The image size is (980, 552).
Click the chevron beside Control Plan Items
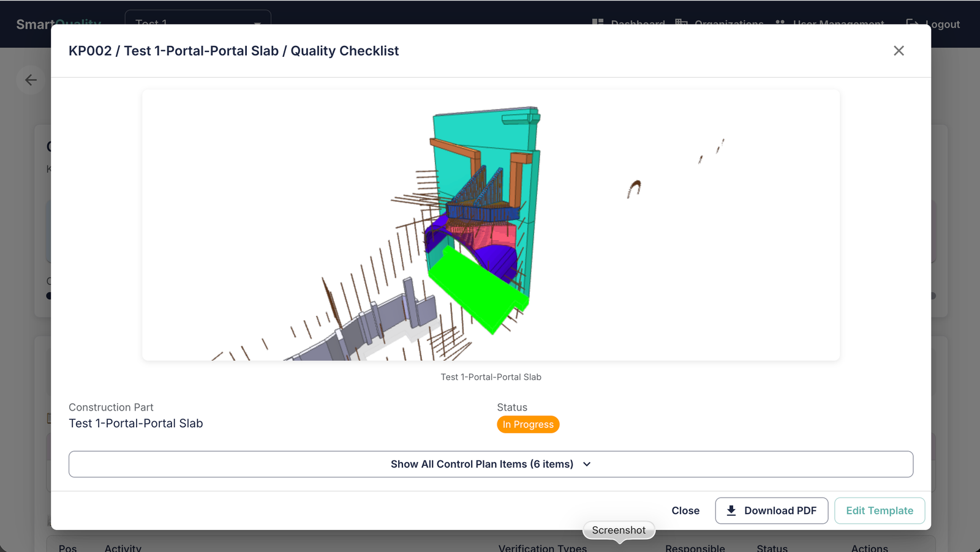[x=587, y=464]
